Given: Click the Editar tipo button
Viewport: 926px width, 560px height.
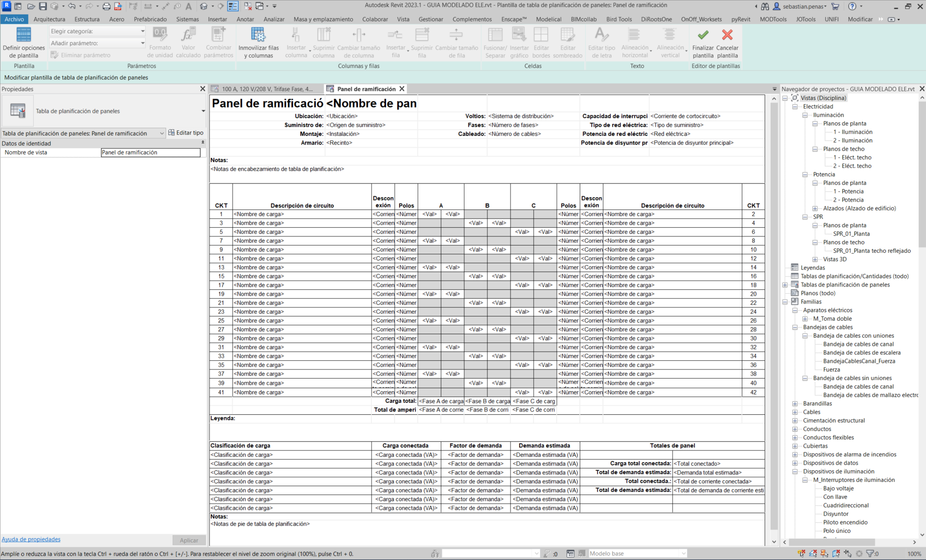Looking at the screenshot, I should click(x=186, y=133).
